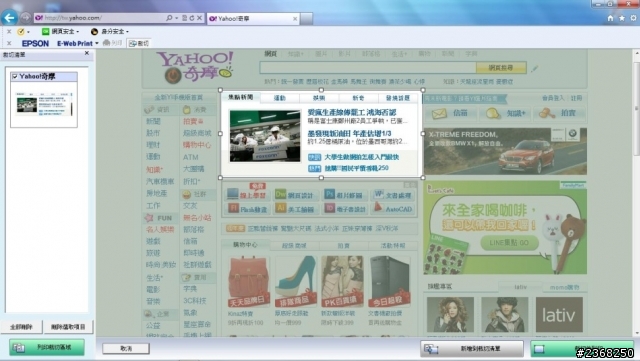Click the 刪除選取項目 delete selected button
This screenshot has width=640, height=361.
click(68, 327)
